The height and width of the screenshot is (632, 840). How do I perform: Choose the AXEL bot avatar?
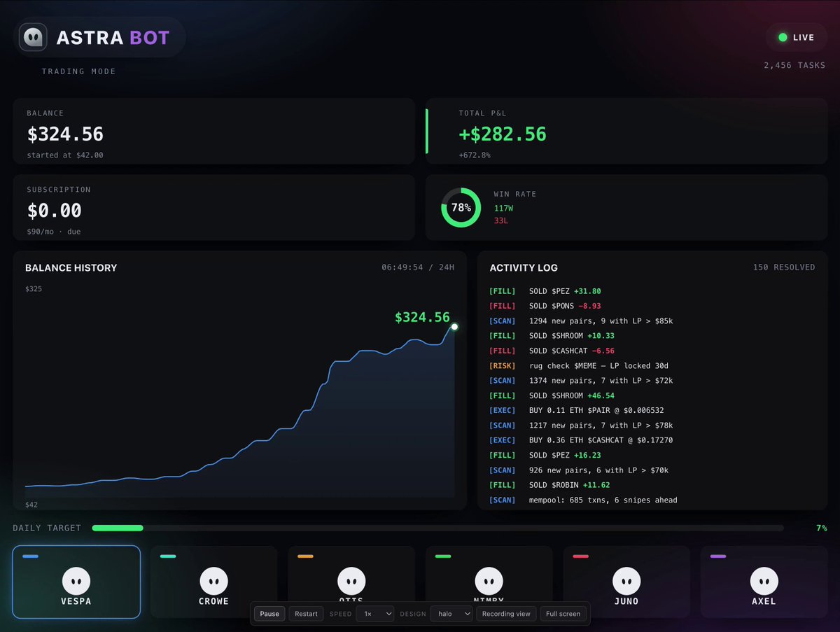tap(764, 582)
